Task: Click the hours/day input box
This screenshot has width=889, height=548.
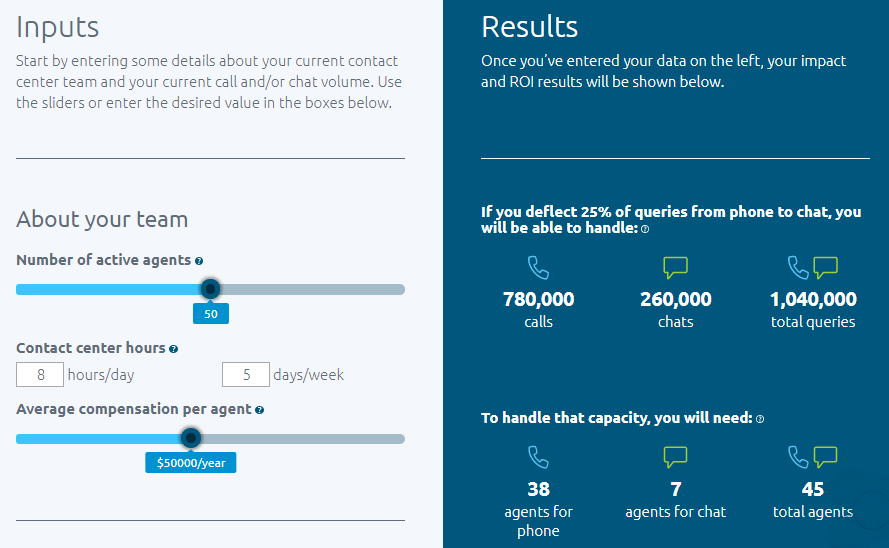Action: tap(40, 375)
